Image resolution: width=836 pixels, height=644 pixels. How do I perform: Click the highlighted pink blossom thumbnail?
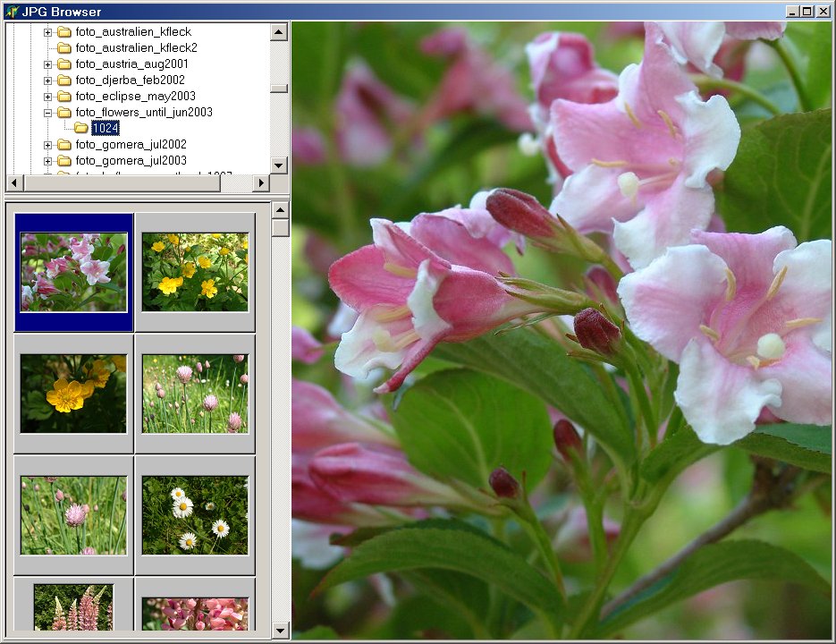(x=72, y=269)
